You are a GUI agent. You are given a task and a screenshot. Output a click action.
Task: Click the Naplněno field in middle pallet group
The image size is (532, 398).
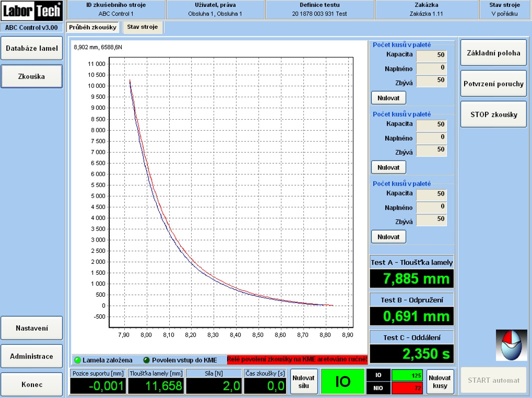point(431,138)
